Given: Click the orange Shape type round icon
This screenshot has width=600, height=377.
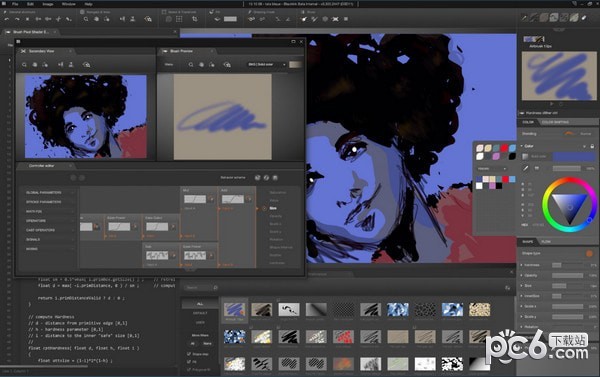Looking at the screenshot, I should (589, 253).
